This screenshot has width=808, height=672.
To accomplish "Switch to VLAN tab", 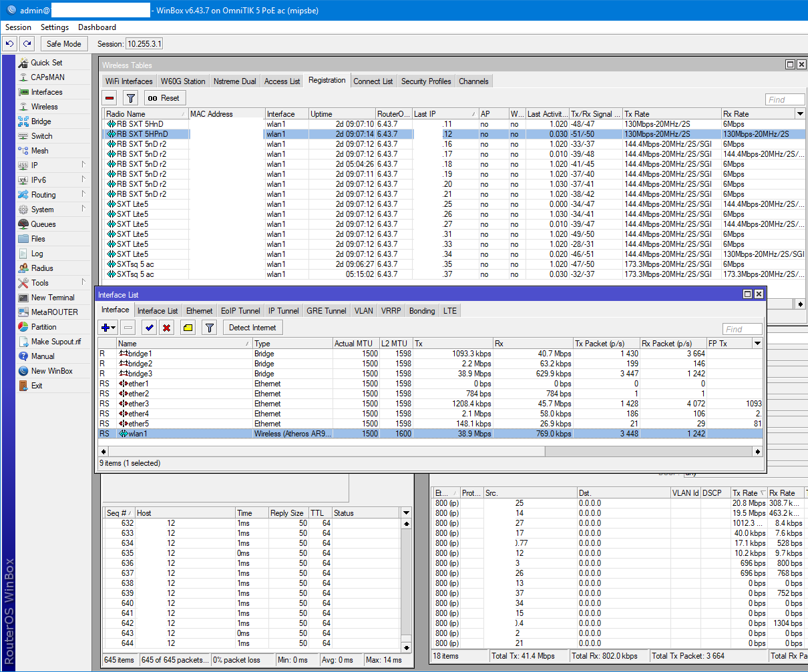I will pyautogui.click(x=364, y=311).
